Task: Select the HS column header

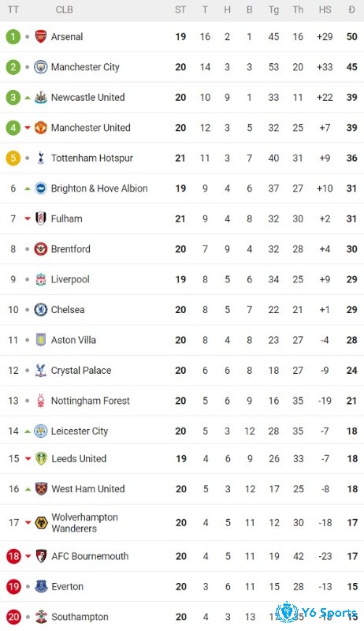Action: pyautogui.click(x=325, y=9)
